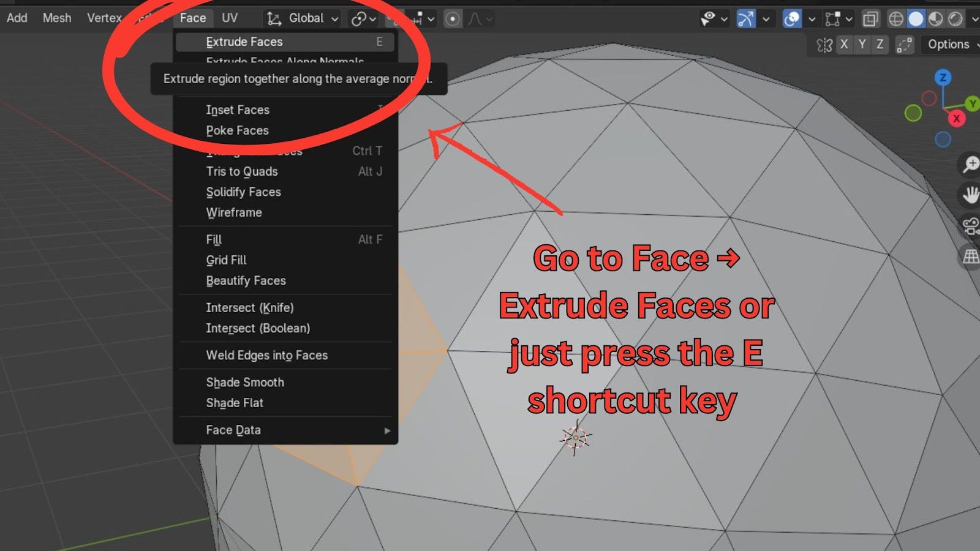Select Wireframe in Face menu

pyautogui.click(x=285, y=212)
